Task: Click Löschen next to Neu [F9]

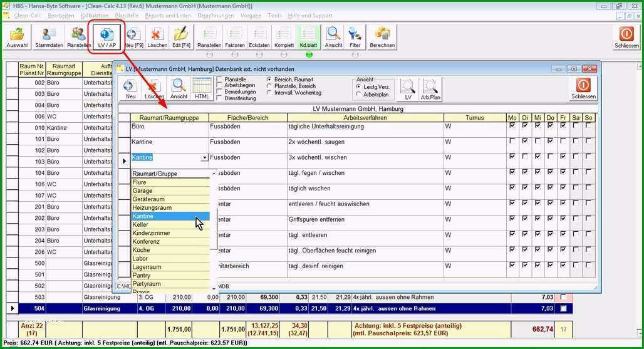Action: [x=157, y=38]
